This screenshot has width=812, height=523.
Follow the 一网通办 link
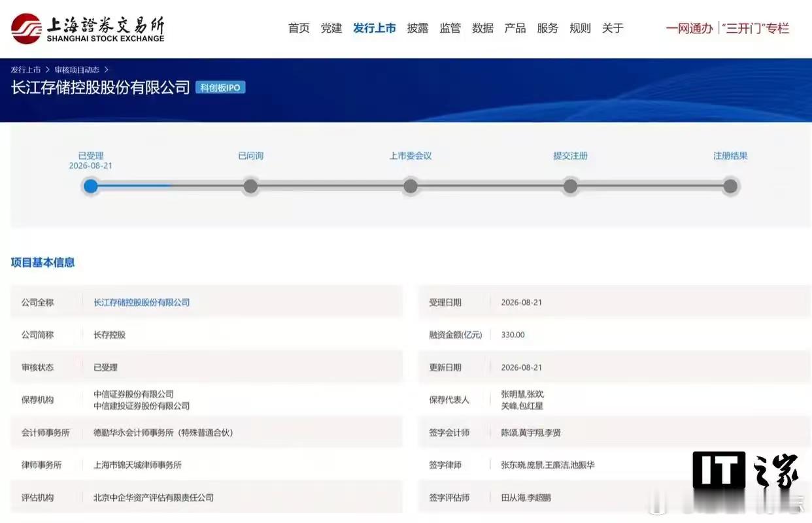689,28
